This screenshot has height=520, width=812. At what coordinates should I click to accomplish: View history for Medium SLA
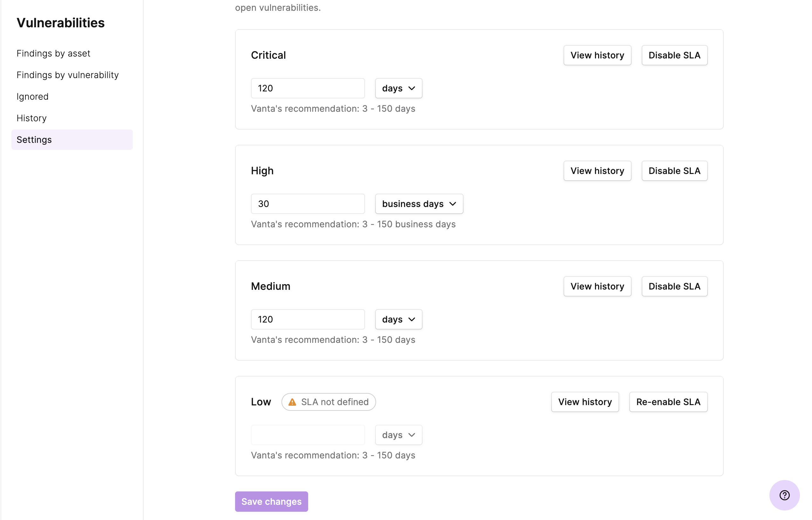(x=597, y=286)
